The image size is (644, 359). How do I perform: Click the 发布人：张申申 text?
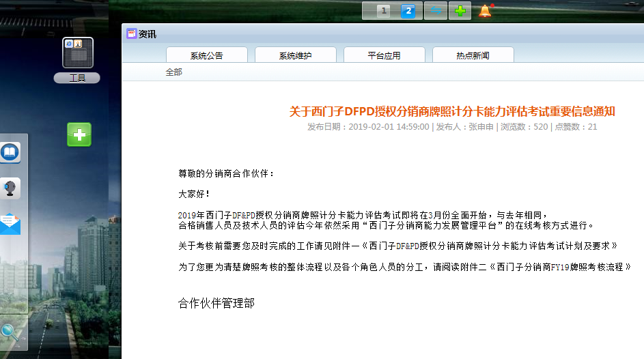(x=464, y=127)
